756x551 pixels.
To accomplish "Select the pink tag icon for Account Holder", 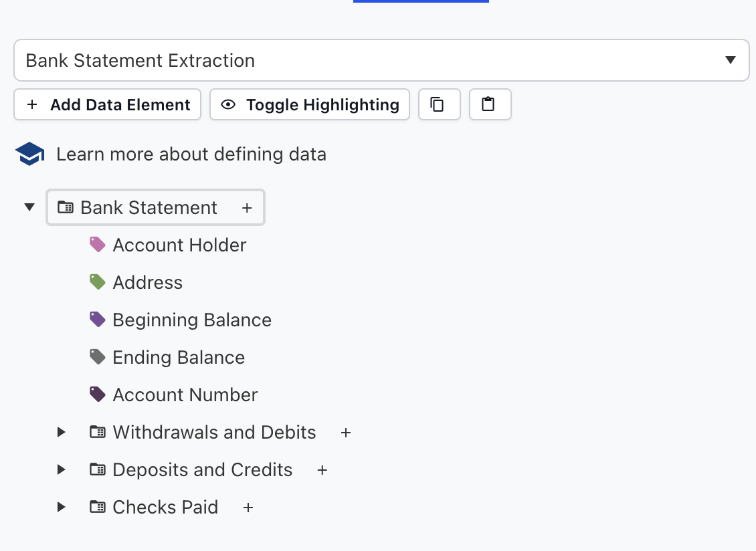I will point(97,244).
